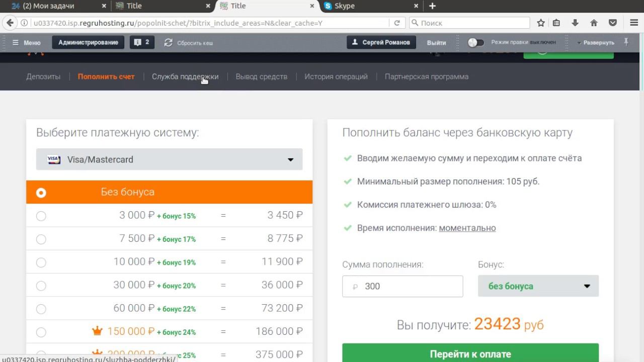Screen dimensions: 644x362
Task: Click the Выберите платежную систему heading
Action: [x=118, y=133]
